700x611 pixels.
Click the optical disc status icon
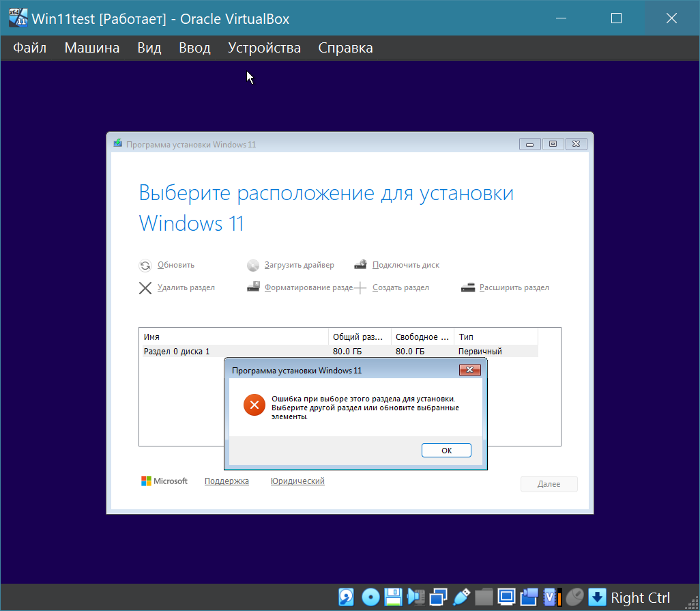coord(370,597)
